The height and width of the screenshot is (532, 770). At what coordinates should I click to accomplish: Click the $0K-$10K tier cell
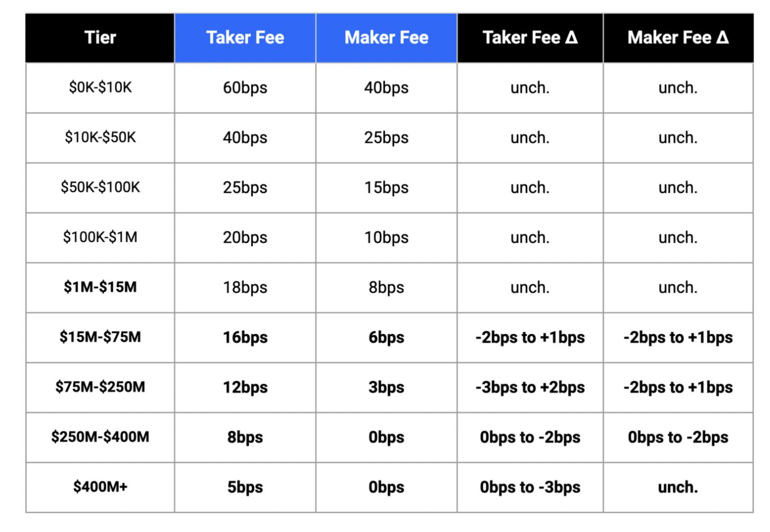(100, 87)
